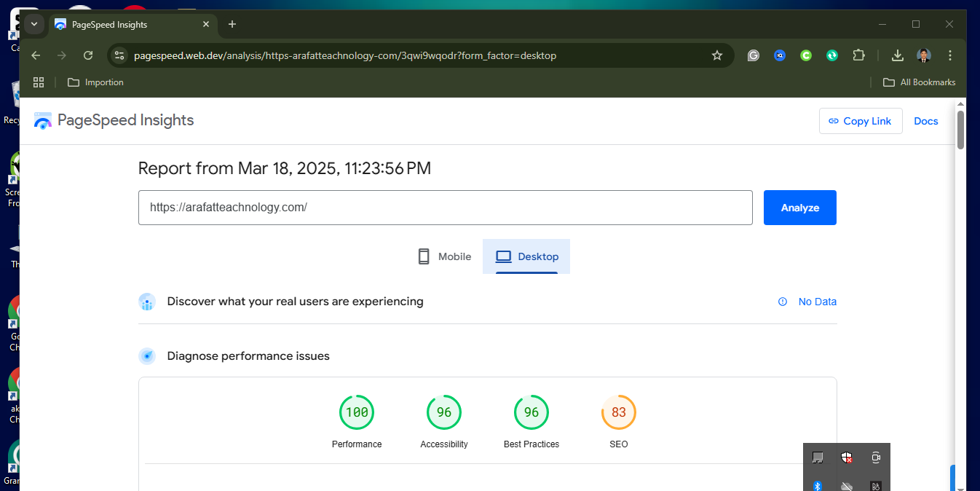Image resolution: width=980 pixels, height=491 pixels.
Task: Reload the PageSpeed Insights report
Action: click(88, 55)
